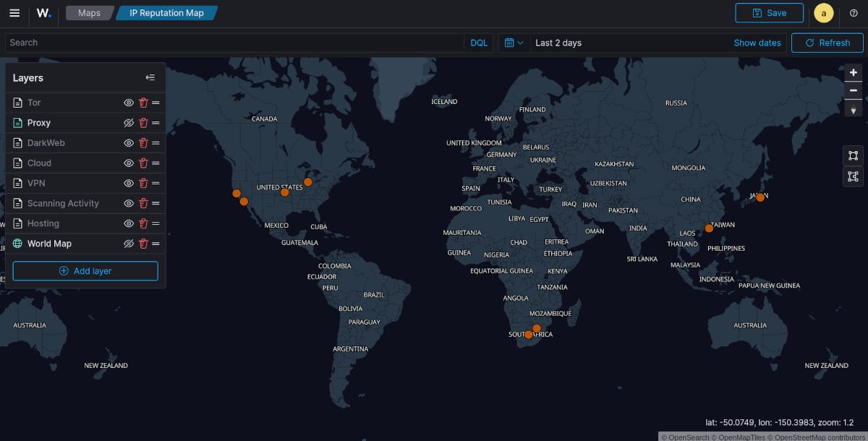The width and height of the screenshot is (868, 441).
Task: Click the drag handle for Cloud layer
Action: click(x=156, y=163)
